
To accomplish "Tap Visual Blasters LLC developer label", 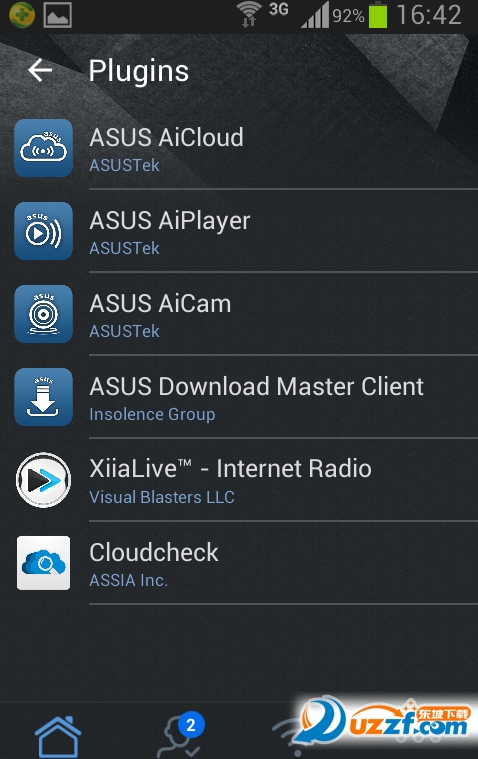I will tap(162, 497).
